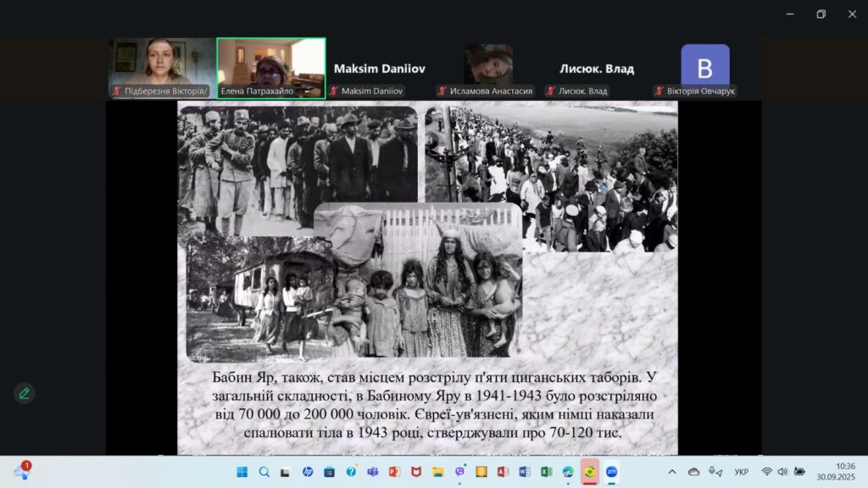The image size is (868, 488).
Task: Open Microsoft Access from the taskbar
Action: [504, 472]
